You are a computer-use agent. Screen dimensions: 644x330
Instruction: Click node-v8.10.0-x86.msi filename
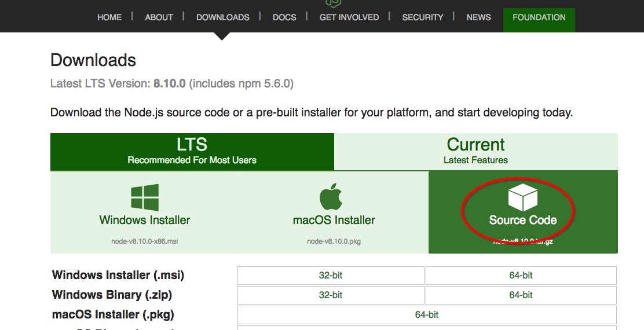(145, 241)
